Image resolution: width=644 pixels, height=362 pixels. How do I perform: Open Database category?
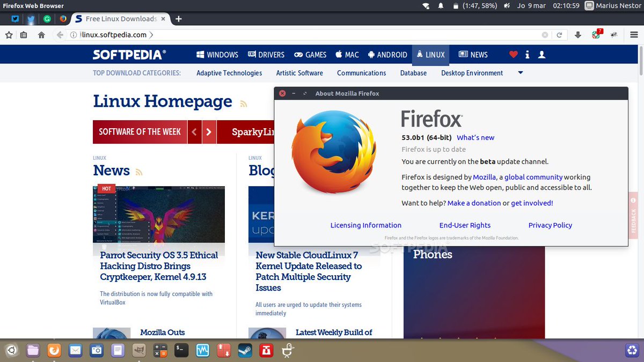[413, 73]
